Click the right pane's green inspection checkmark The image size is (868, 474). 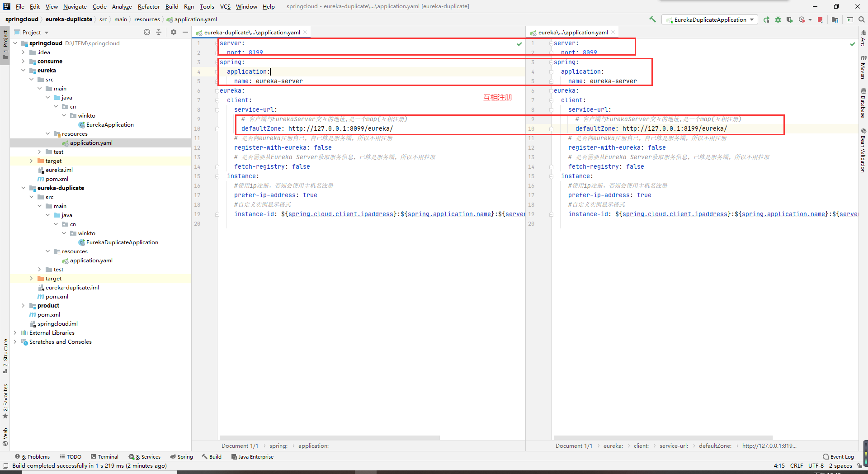853,44
